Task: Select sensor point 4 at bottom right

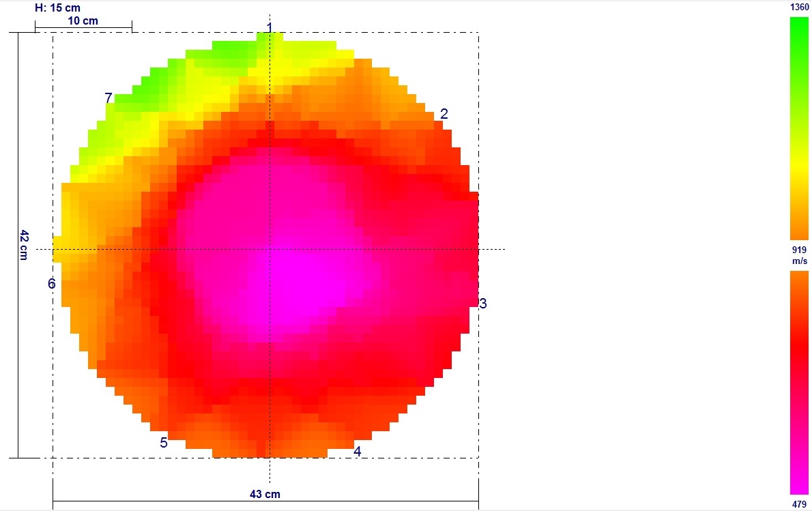Action: coord(357,451)
